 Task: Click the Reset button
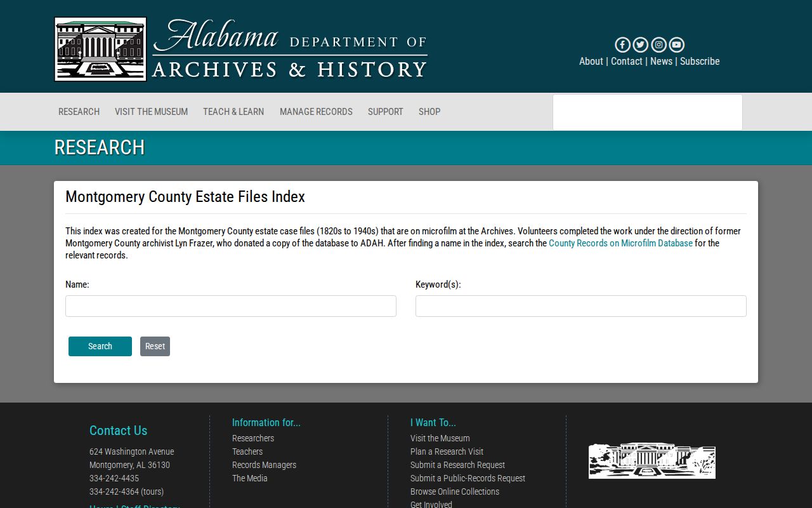155,346
